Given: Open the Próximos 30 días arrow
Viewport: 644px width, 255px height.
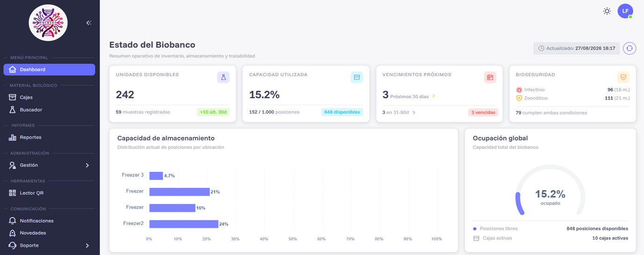Looking at the screenshot, I should click(434, 96).
